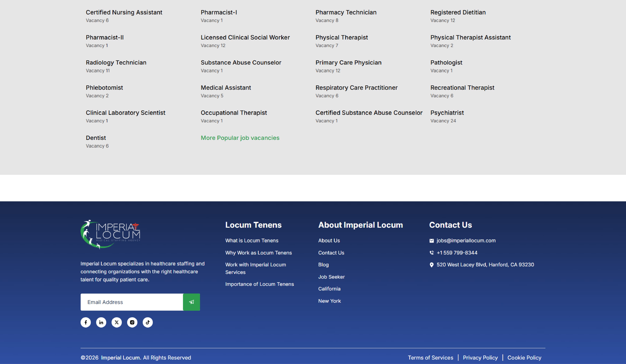Viewport: 626px width, 364px height.
Task: Open the California jobs page
Action: [x=329, y=289]
